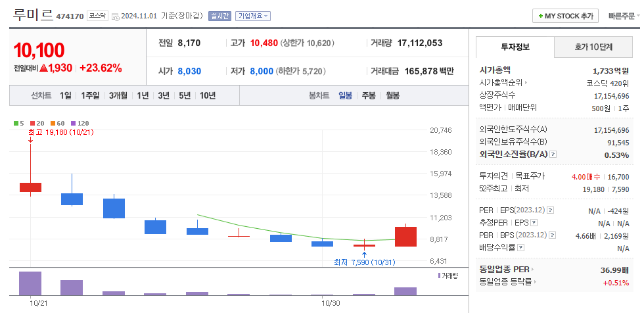Select the 10년 line chart period

[208, 96]
